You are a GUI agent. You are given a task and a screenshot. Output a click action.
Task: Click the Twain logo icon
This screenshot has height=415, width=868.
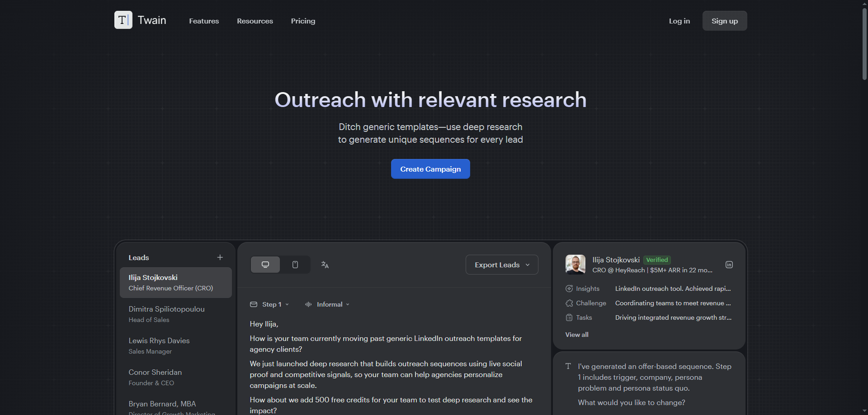(123, 20)
